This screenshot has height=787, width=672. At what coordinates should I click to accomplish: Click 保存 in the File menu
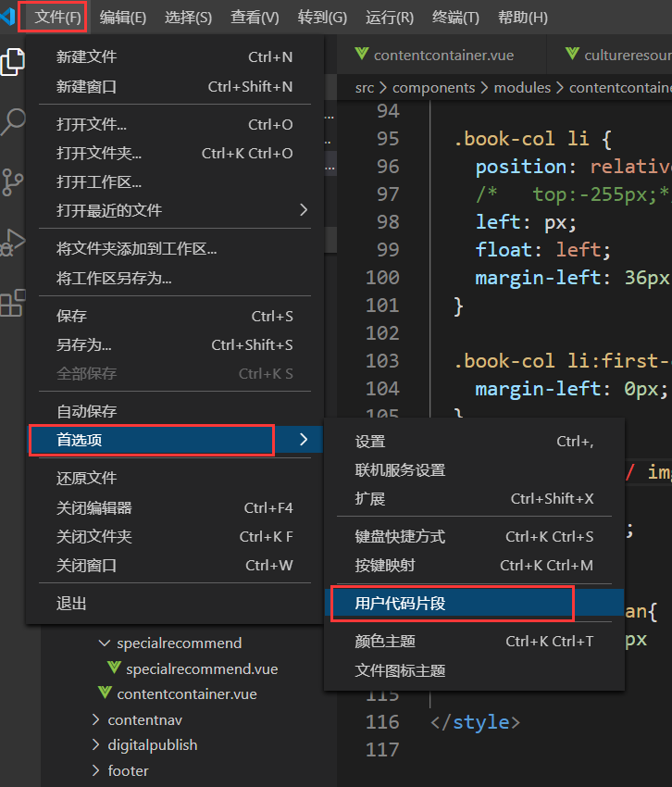[175, 316]
